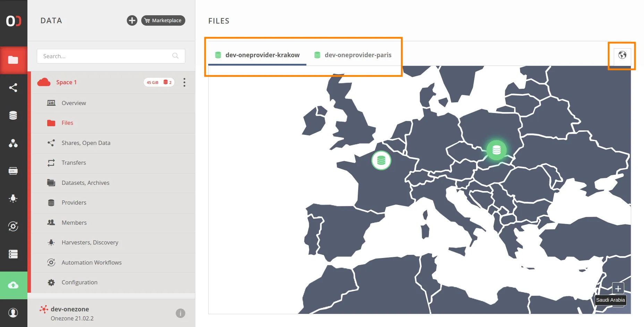Show dev-onezone info icon

click(180, 313)
